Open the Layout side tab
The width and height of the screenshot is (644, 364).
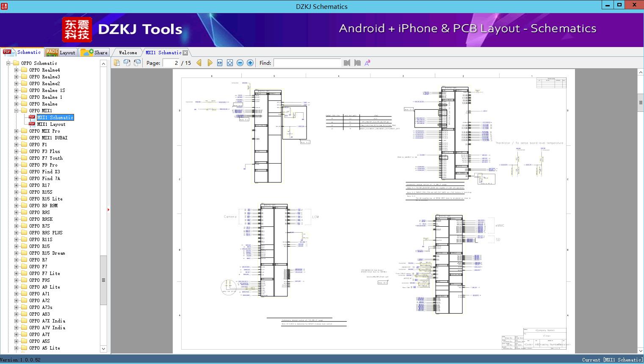[61, 53]
